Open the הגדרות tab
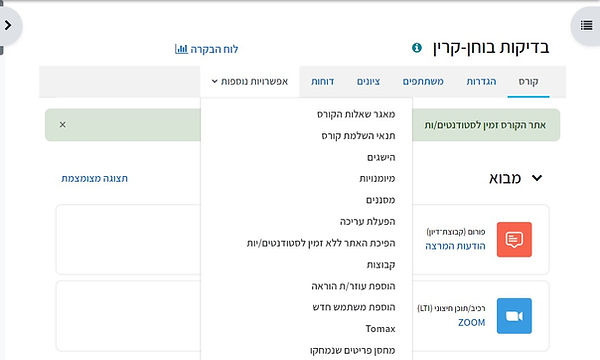 [x=481, y=81]
